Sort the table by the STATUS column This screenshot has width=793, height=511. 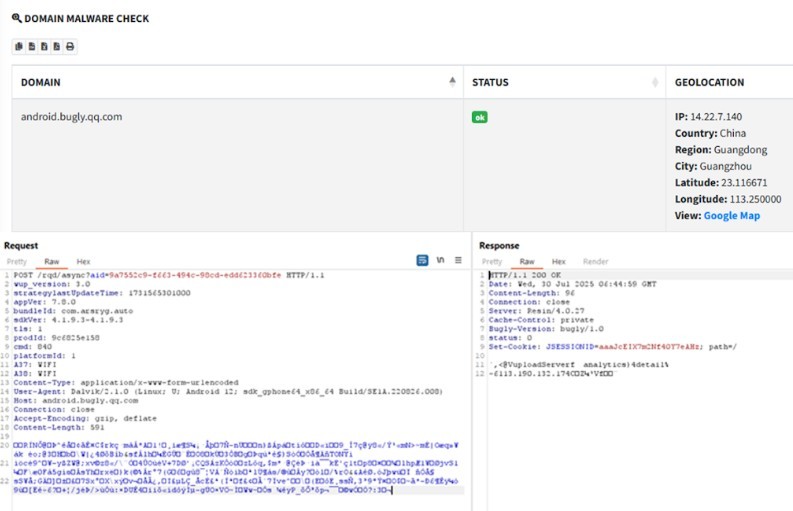655,82
